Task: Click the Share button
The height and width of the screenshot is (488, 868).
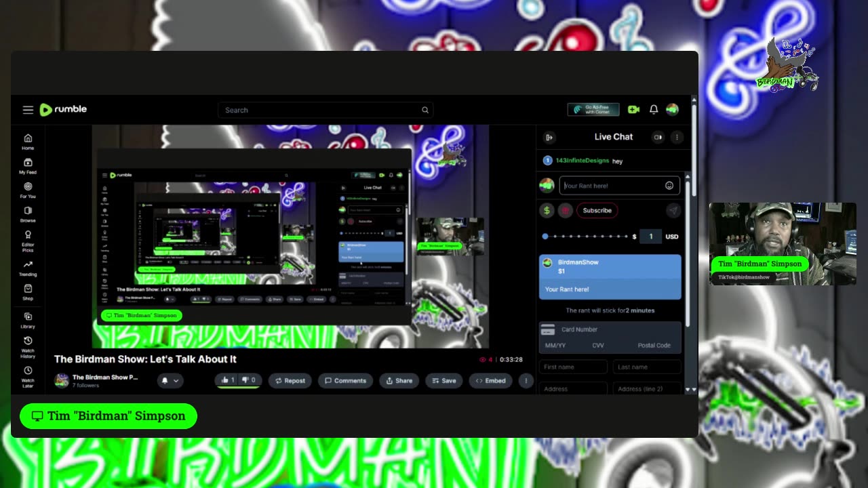Action: point(399,381)
